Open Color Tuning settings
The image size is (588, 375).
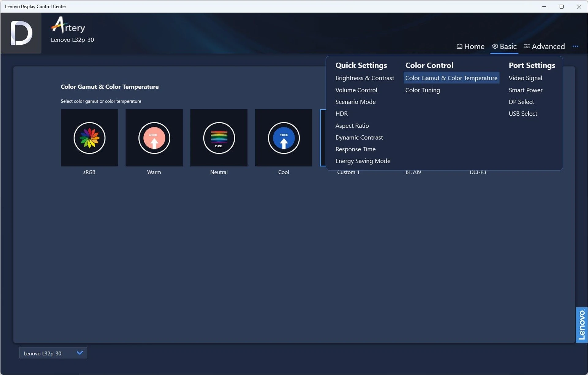pos(422,90)
